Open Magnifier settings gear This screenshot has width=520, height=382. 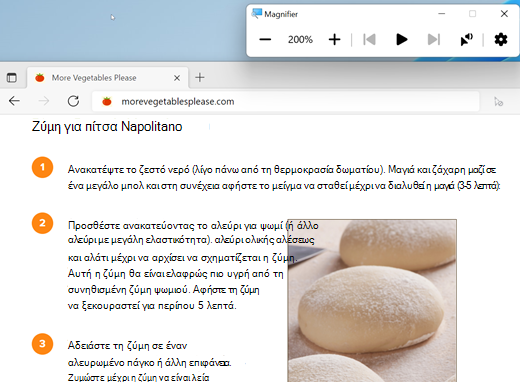(501, 40)
